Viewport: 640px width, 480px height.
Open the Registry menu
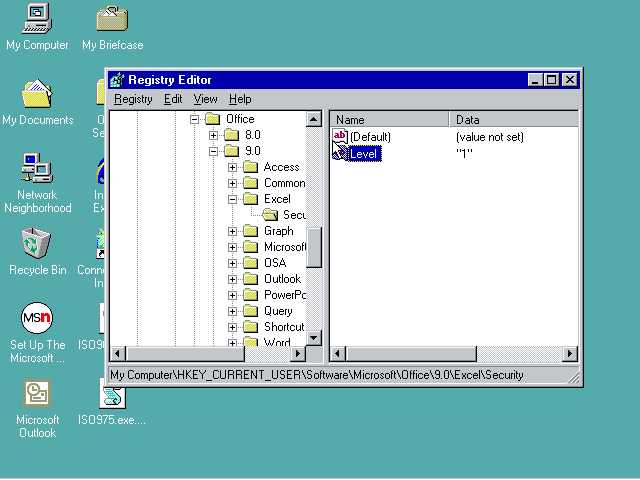click(133, 99)
